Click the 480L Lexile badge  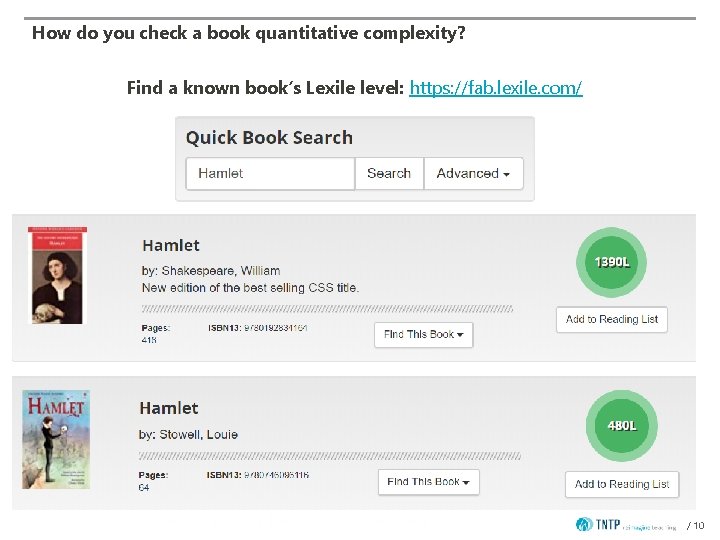point(621,425)
